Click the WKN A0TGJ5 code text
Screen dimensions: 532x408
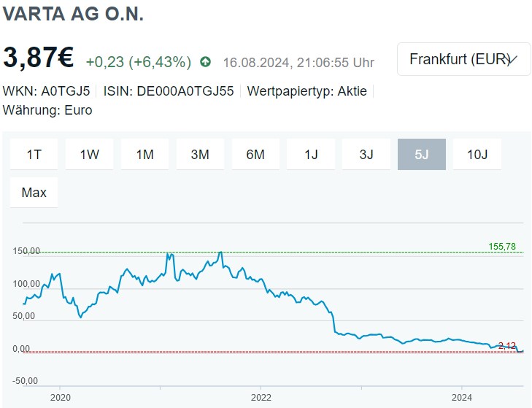coord(47,91)
